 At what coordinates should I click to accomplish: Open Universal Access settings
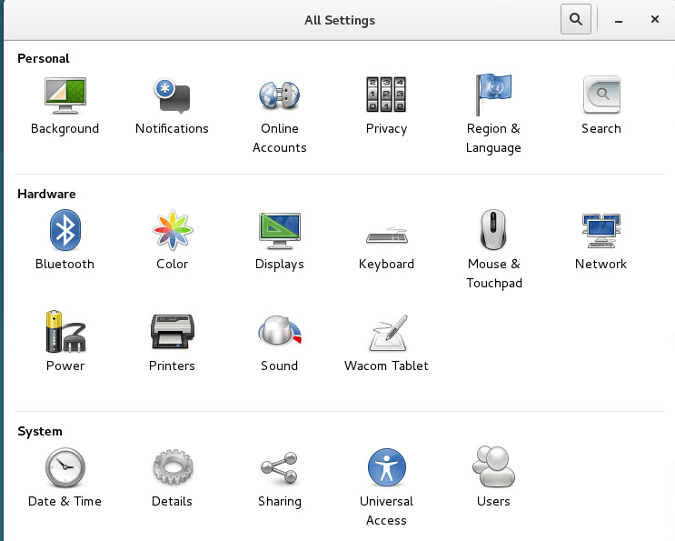[x=386, y=468]
